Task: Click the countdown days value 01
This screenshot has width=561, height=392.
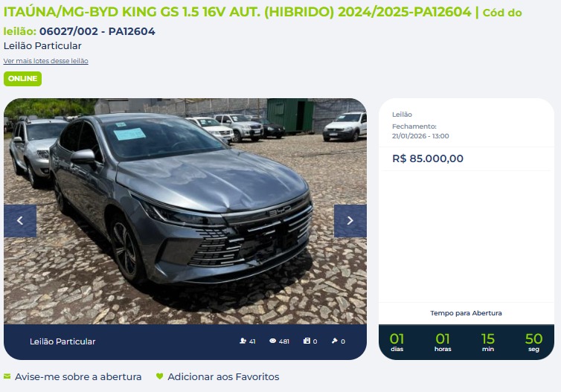Action: click(397, 338)
